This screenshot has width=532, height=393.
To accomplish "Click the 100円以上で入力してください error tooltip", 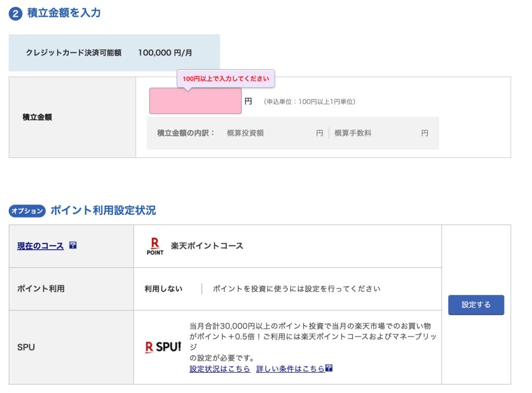I will coord(226,79).
